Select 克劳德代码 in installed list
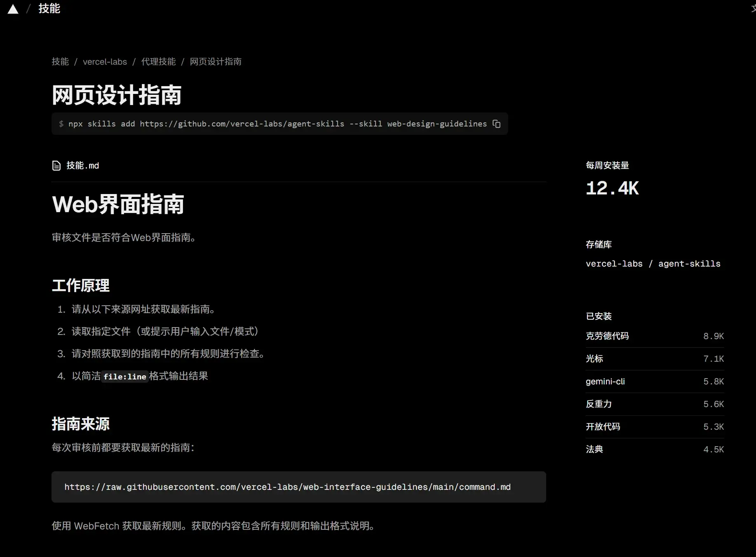The image size is (756, 557). click(x=607, y=336)
